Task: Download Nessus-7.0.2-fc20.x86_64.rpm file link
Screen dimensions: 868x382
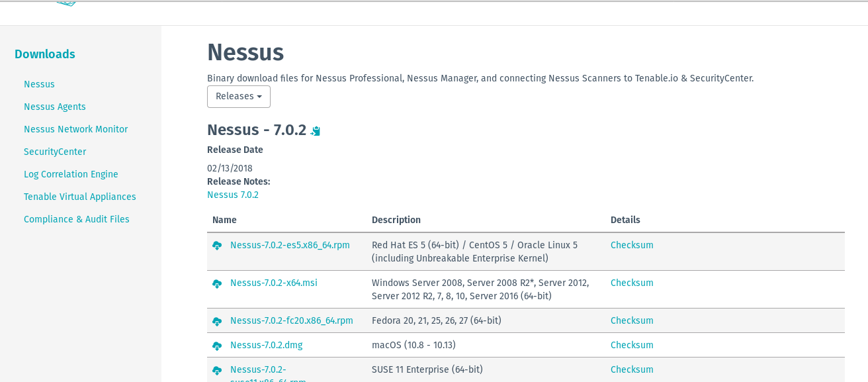Action: (292, 320)
